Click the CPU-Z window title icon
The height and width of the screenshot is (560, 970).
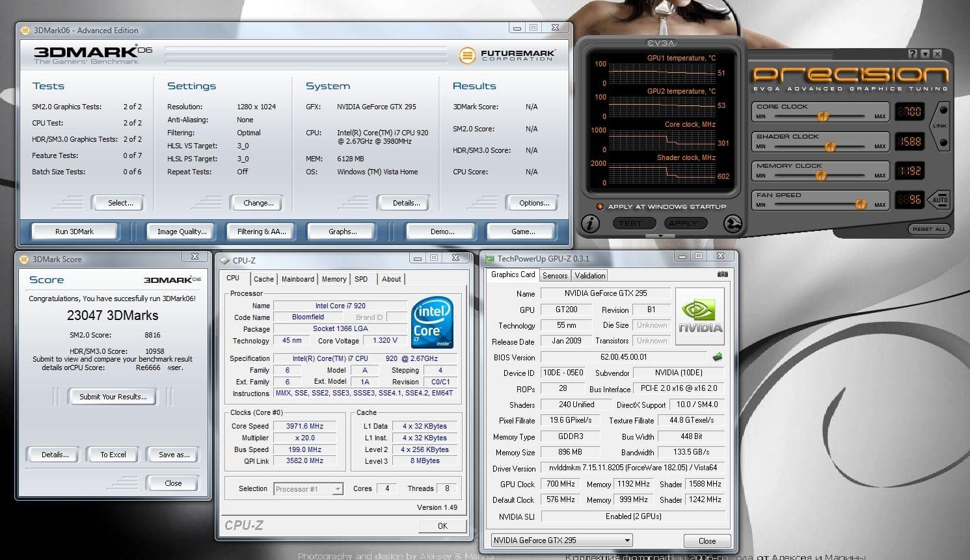(x=224, y=260)
